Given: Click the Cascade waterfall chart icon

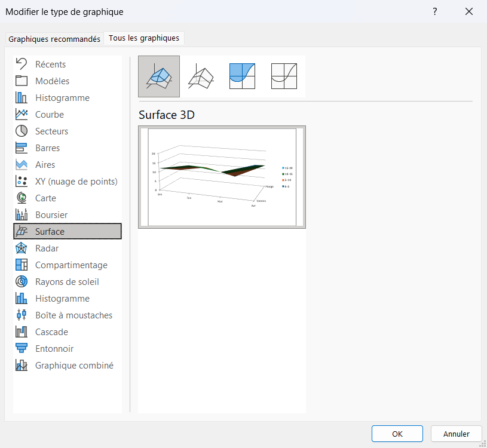Looking at the screenshot, I should 22,332.
